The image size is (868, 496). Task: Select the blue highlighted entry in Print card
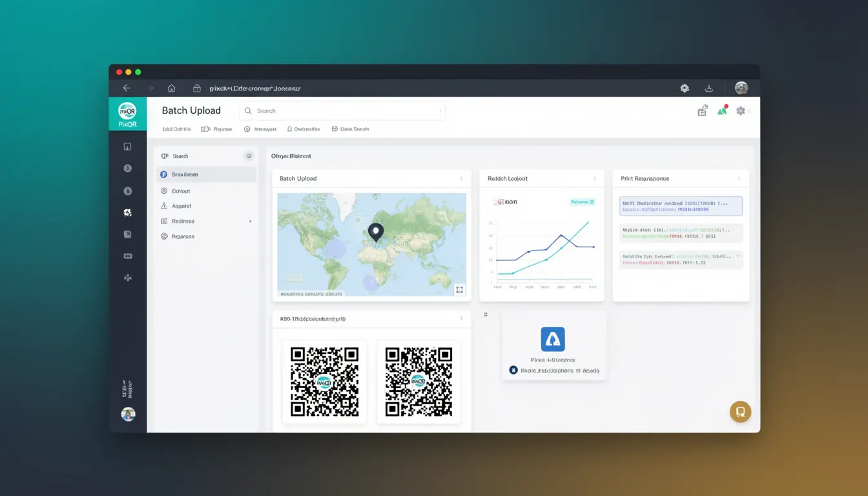681,206
